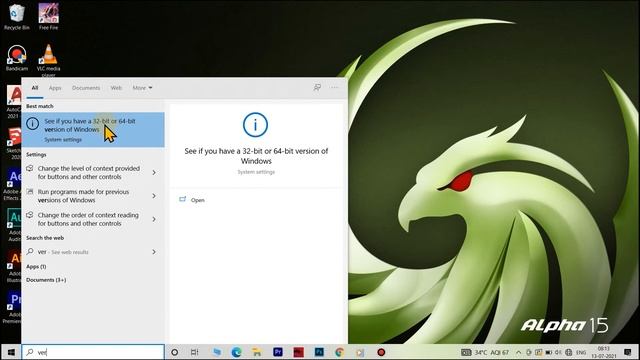Select 'Change the level of context provided' result

(x=89, y=173)
